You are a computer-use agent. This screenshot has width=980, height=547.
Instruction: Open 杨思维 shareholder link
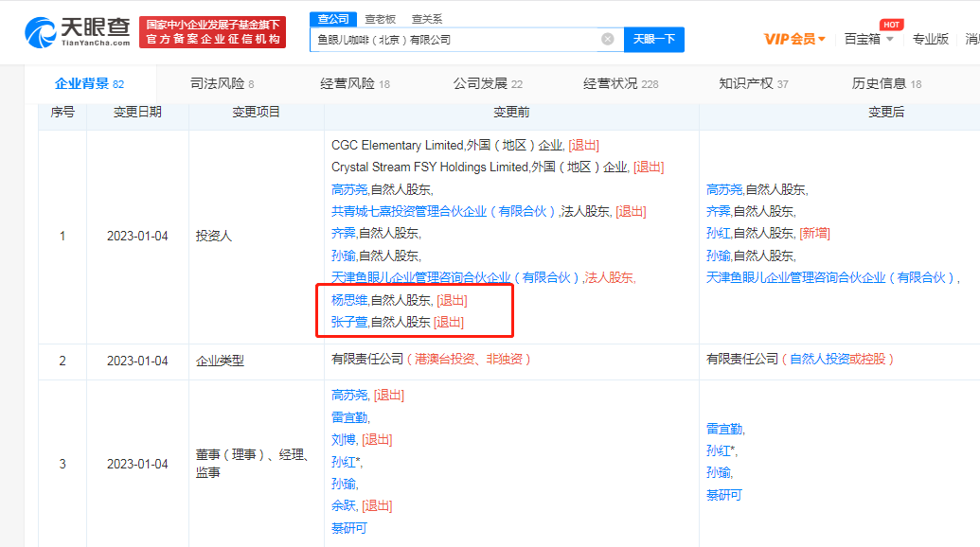pyautogui.click(x=349, y=300)
